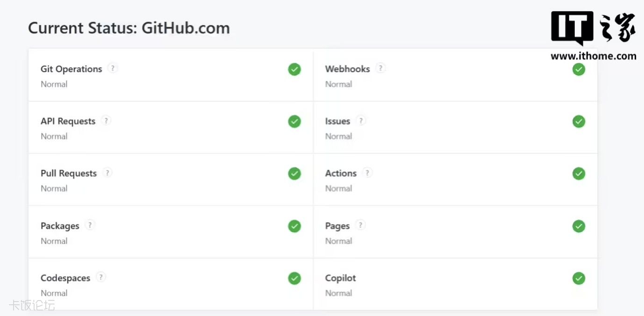Click the question mark next to Codespaces
The image size is (644, 316).
click(x=101, y=277)
